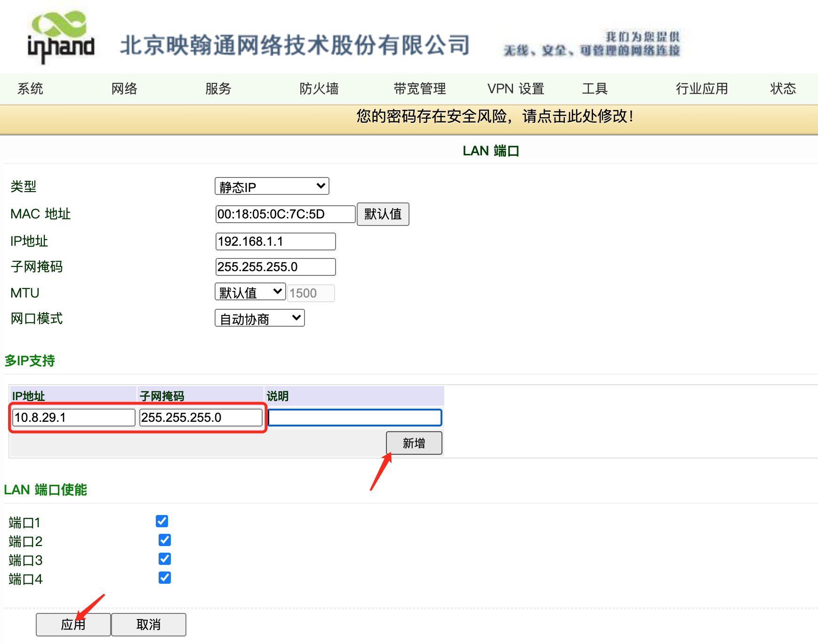Image resolution: width=818 pixels, height=644 pixels.
Task: Open the 状态 menu
Action: (783, 89)
